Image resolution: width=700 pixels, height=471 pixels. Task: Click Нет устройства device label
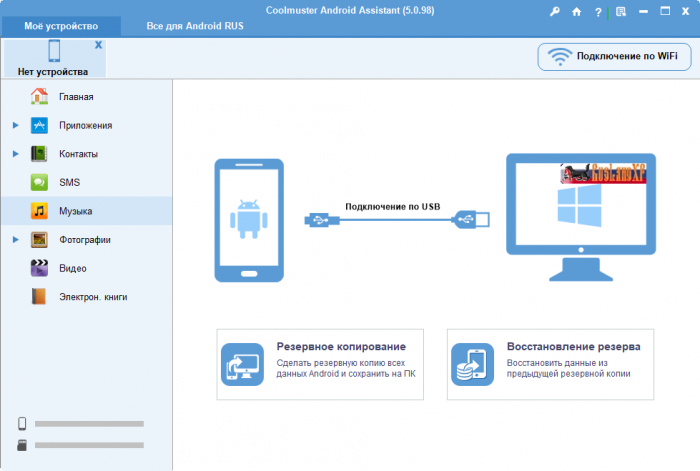tap(53, 72)
